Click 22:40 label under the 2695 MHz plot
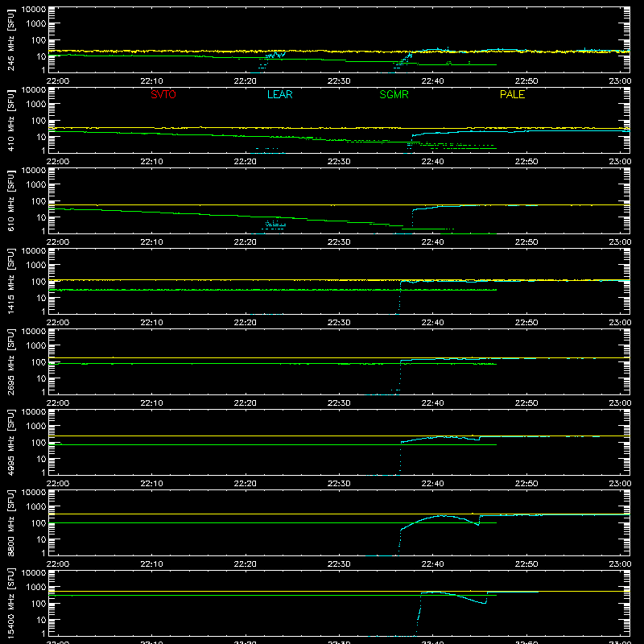 (432, 403)
